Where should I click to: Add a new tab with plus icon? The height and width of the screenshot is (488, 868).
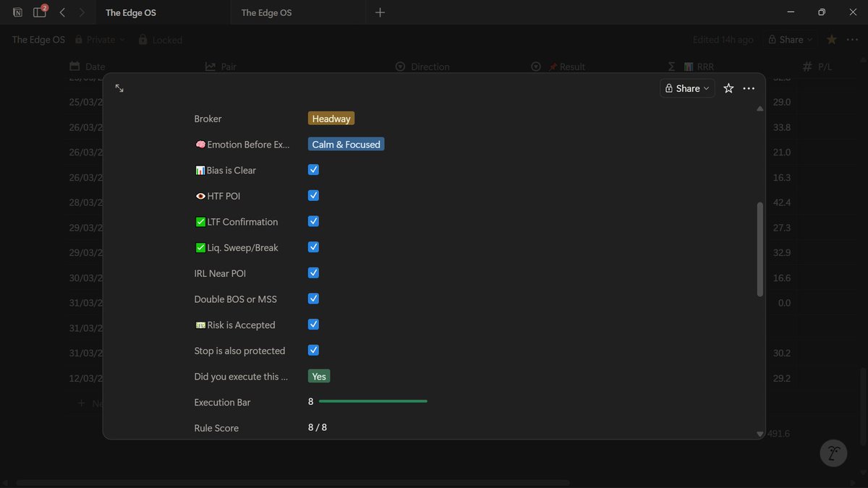coord(380,12)
